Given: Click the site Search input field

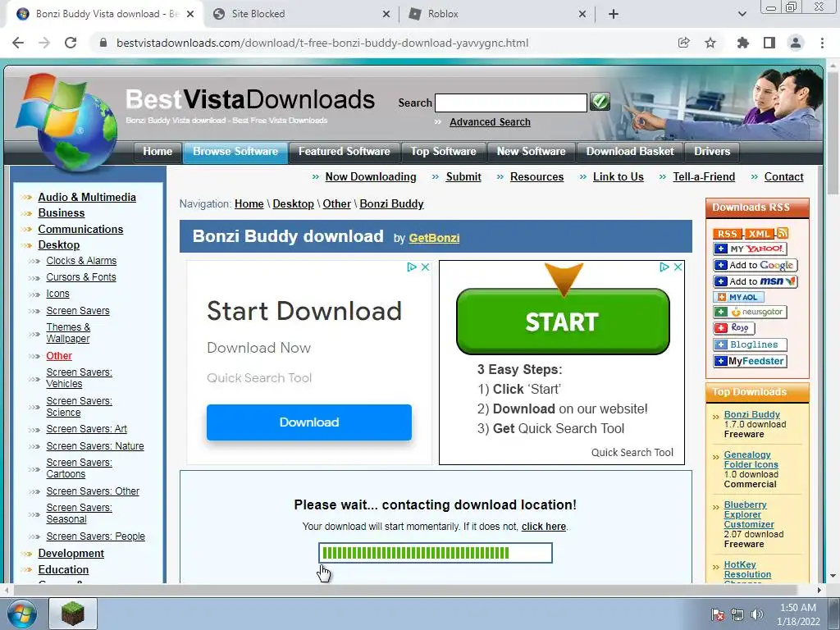Looking at the screenshot, I should point(511,103).
